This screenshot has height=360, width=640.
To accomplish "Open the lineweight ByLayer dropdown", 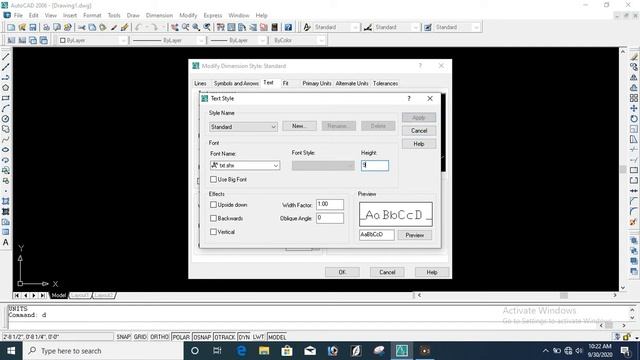I will 238,40.
